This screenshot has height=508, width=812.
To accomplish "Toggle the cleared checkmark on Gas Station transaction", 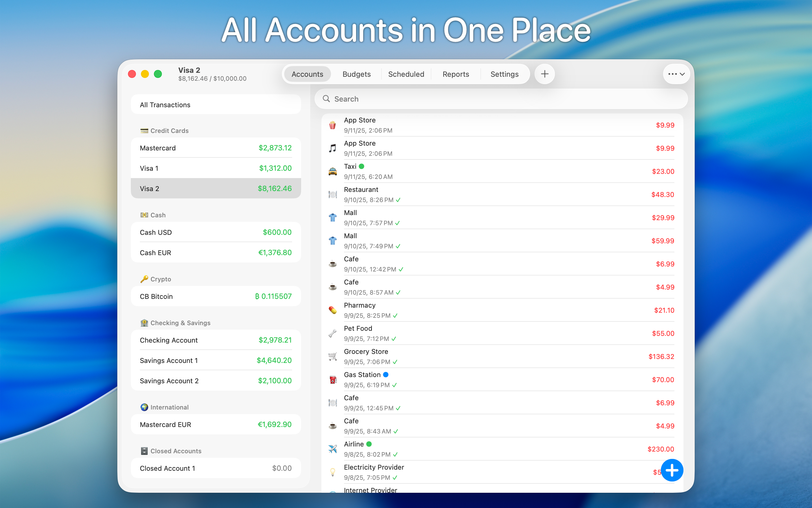I will (394, 385).
